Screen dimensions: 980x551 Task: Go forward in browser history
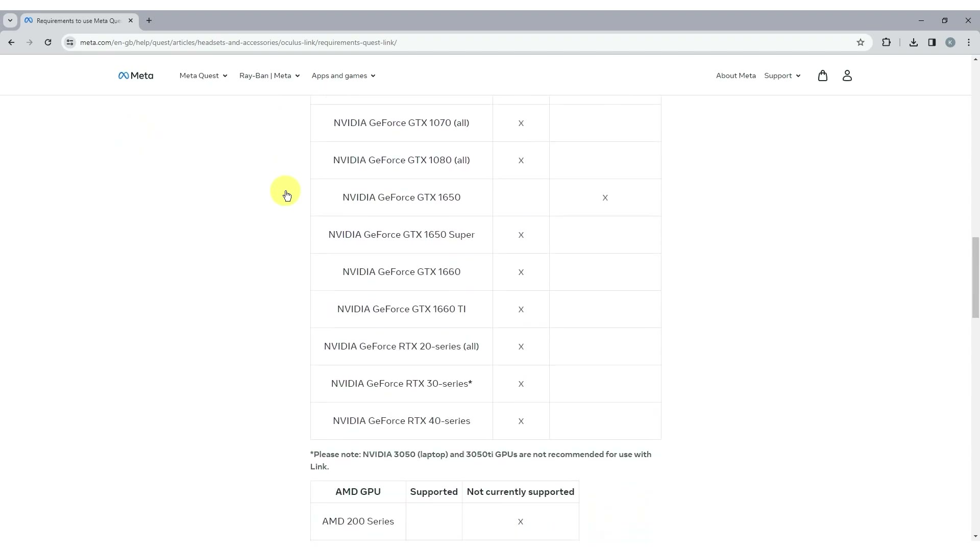(x=30, y=42)
